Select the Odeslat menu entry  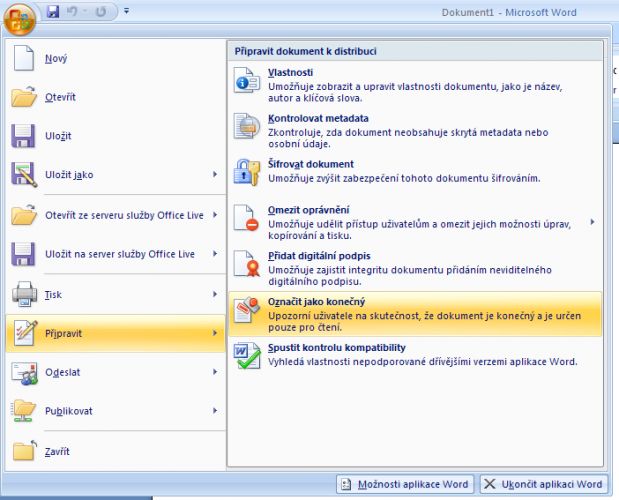[62, 372]
